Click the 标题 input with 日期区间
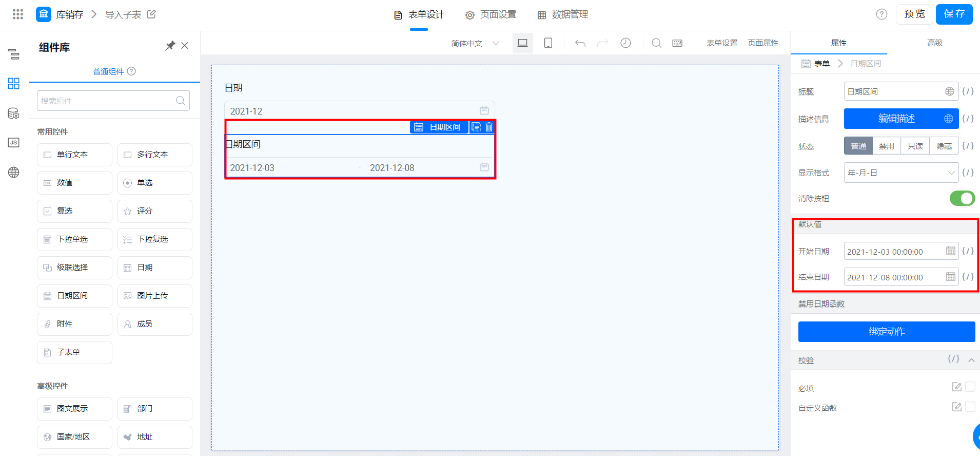980x456 pixels. tap(901, 91)
